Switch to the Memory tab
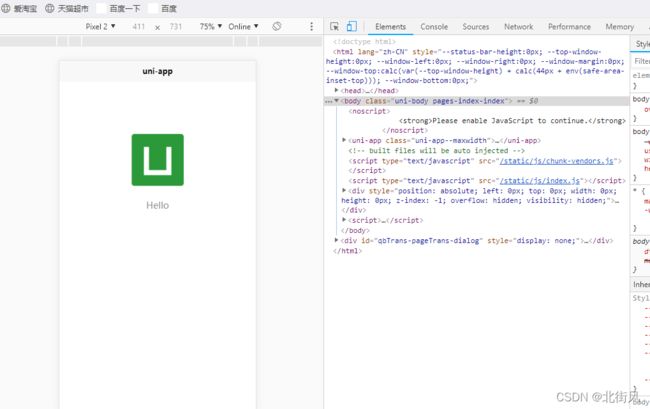 (x=619, y=27)
